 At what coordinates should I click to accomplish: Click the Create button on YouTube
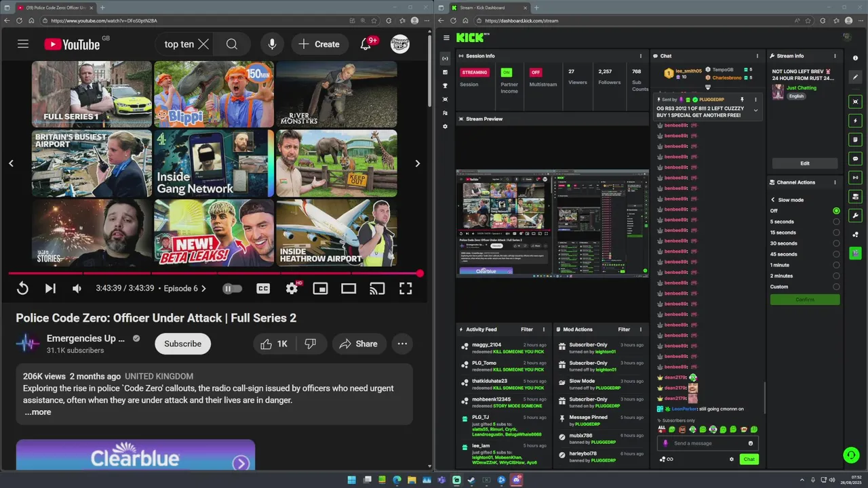[319, 44]
